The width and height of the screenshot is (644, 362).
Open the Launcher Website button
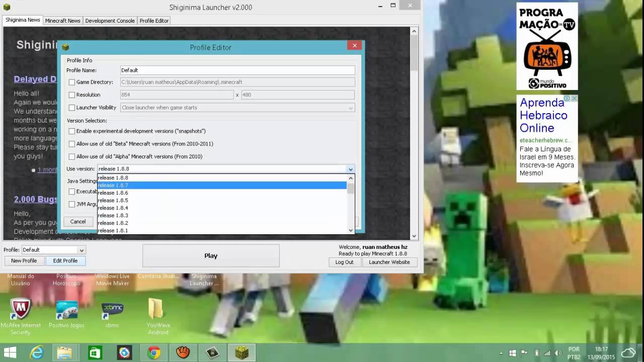tap(389, 262)
